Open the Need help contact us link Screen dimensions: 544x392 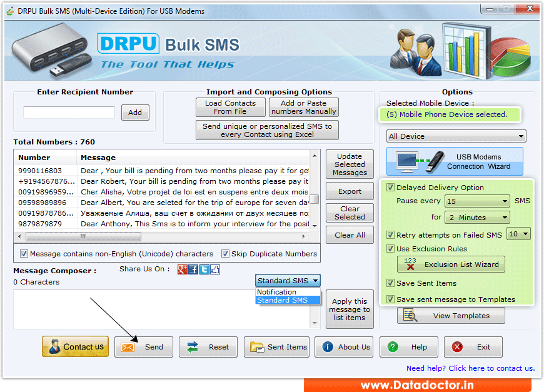point(470,368)
